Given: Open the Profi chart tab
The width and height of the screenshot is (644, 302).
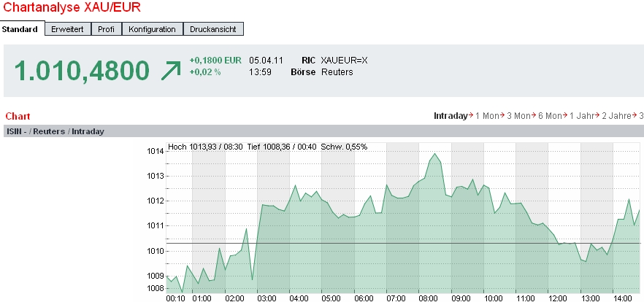Looking at the screenshot, I should click(x=106, y=29).
